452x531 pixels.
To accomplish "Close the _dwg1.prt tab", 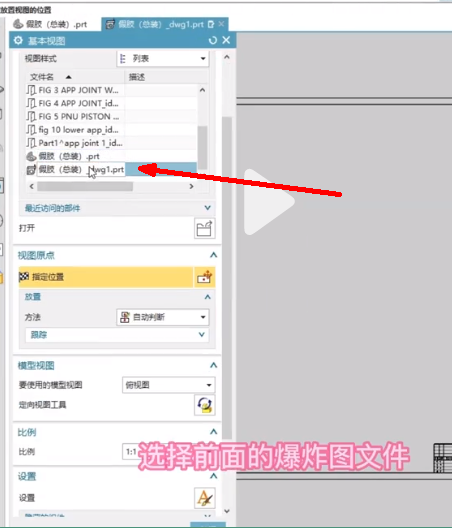I will click(221, 24).
